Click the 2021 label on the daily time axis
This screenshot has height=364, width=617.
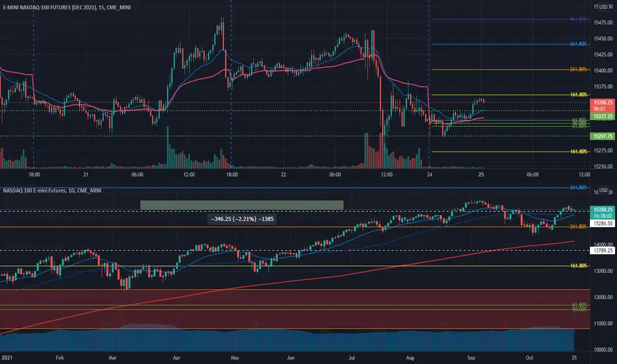[7, 357]
